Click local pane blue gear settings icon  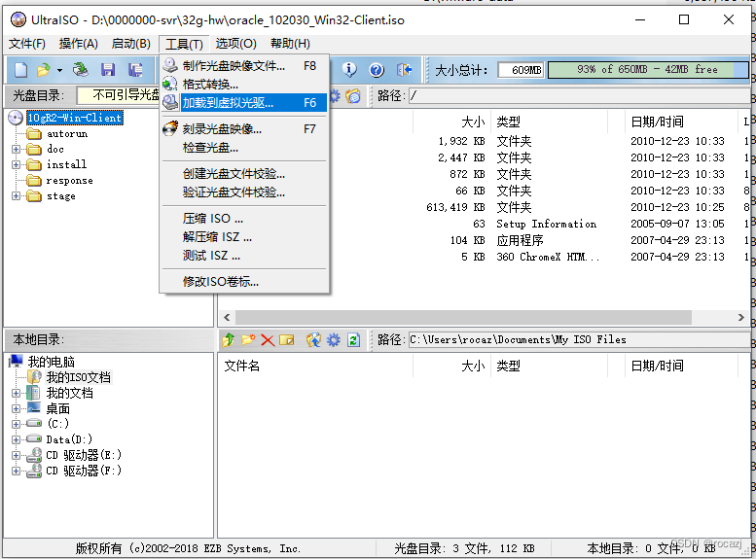tap(333, 340)
